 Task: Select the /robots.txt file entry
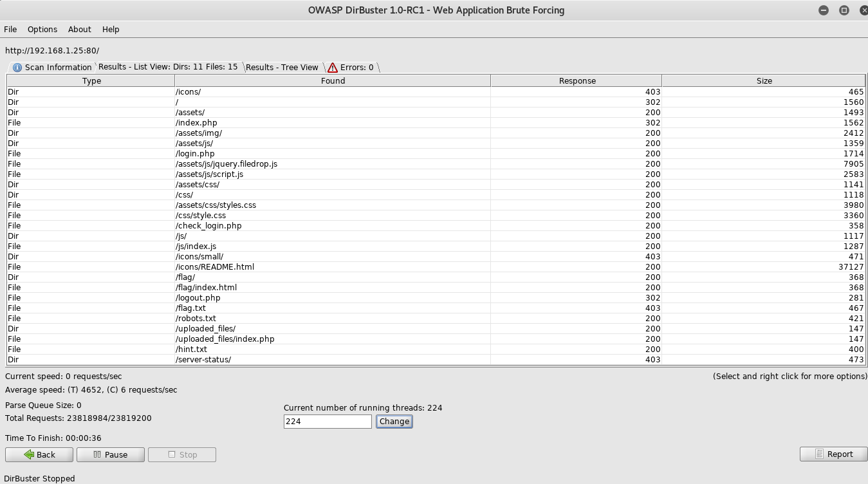(436, 319)
